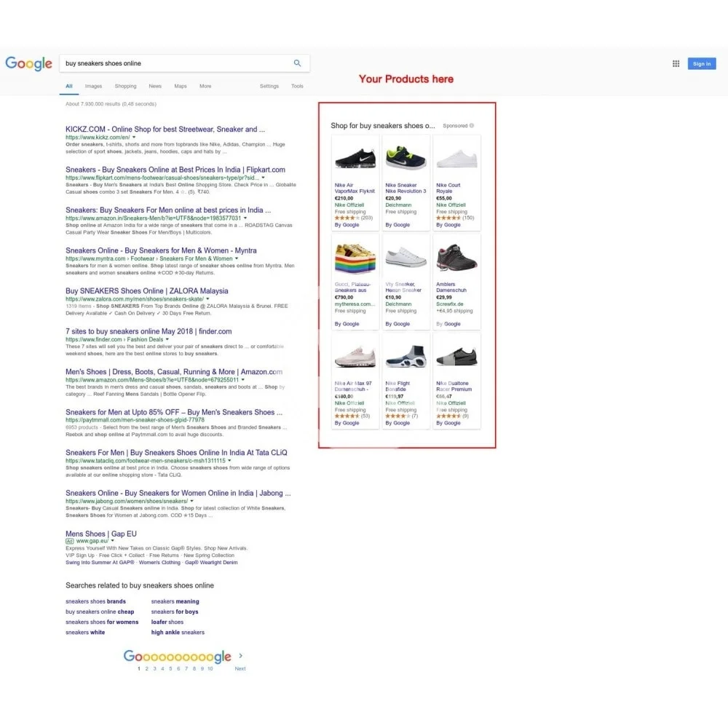Click the search query input field
Screen dimensions: 728x728
point(175,63)
